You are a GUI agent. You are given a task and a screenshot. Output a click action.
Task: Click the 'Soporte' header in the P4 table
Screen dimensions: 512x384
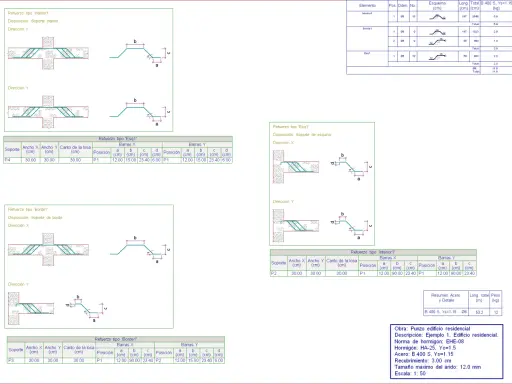(12, 149)
